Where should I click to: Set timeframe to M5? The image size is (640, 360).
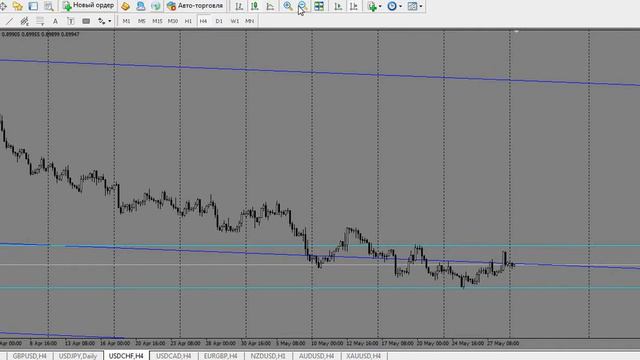tap(142, 21)
